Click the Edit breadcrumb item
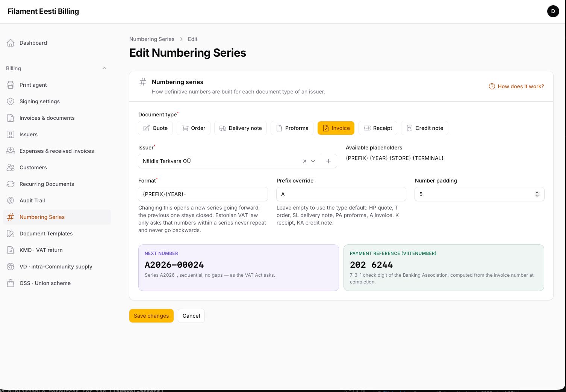Viewport: 566px width, 392px height. pyautogui.click(x=192, y=39)
